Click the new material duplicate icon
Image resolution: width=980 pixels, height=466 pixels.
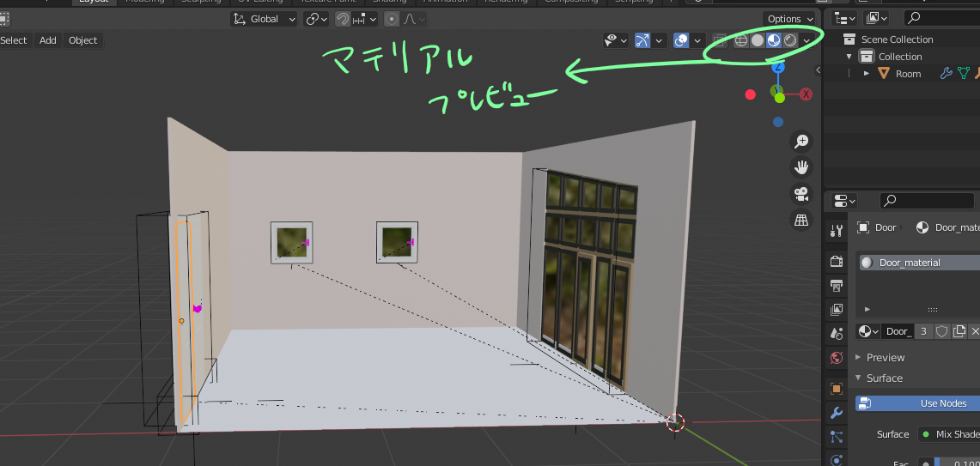point(959,332)
